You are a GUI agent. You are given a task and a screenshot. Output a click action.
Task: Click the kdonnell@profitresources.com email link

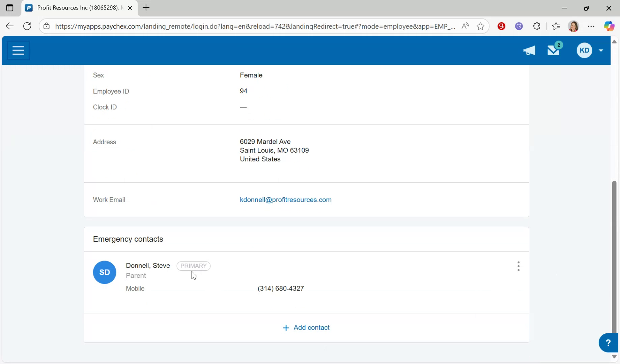point(285,200)
